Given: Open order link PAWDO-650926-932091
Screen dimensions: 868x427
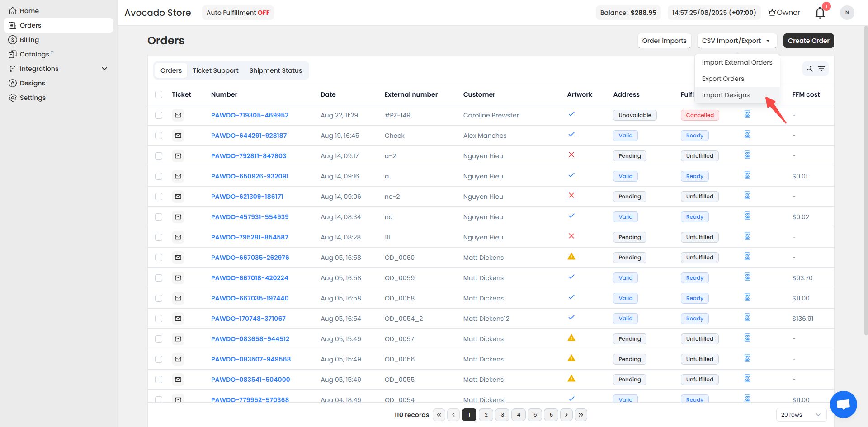Looking at the screenshot, I should click(x=250, y=176).
